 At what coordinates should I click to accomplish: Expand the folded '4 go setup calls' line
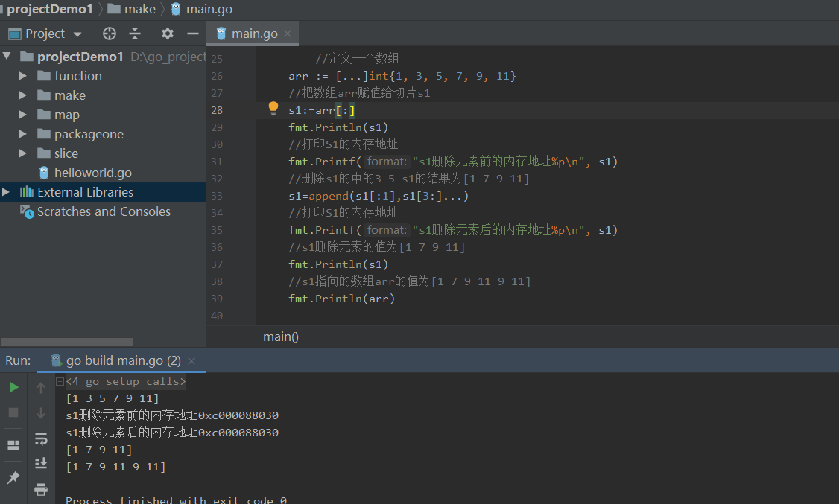(60, 382)
